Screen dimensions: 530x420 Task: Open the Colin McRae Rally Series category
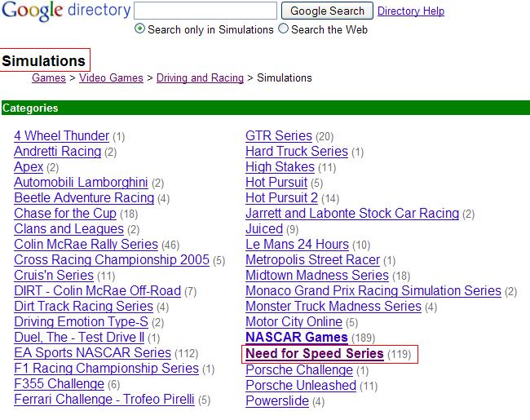86,245
